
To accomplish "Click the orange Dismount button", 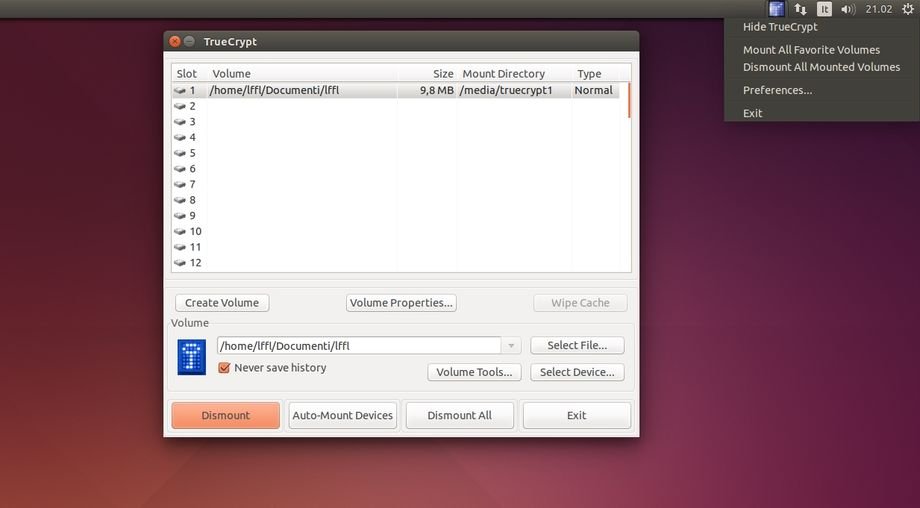I will point(226,415).
